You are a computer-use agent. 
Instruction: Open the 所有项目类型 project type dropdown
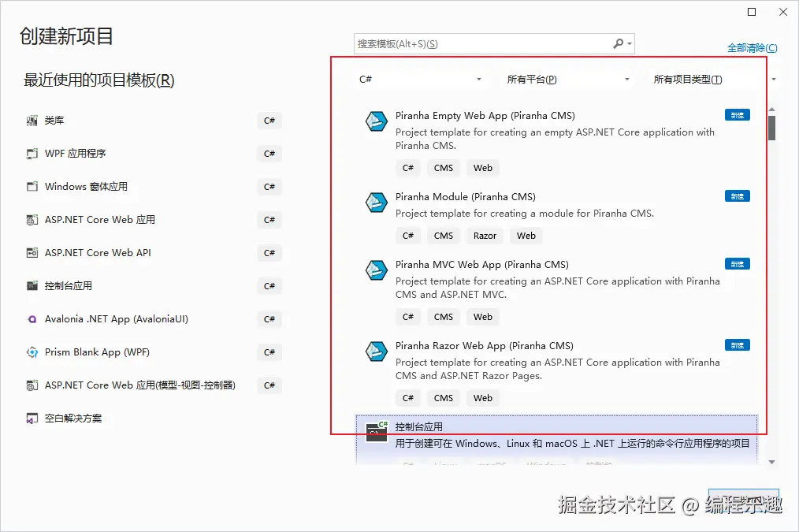pyautogui.click(x=715, y=80)
